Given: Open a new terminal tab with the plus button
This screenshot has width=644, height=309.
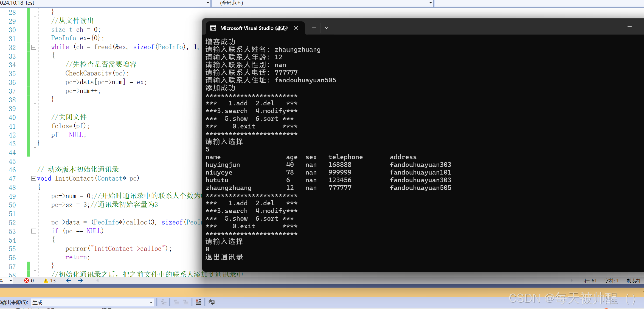Looking at the screenshot, I should (314, 28).
